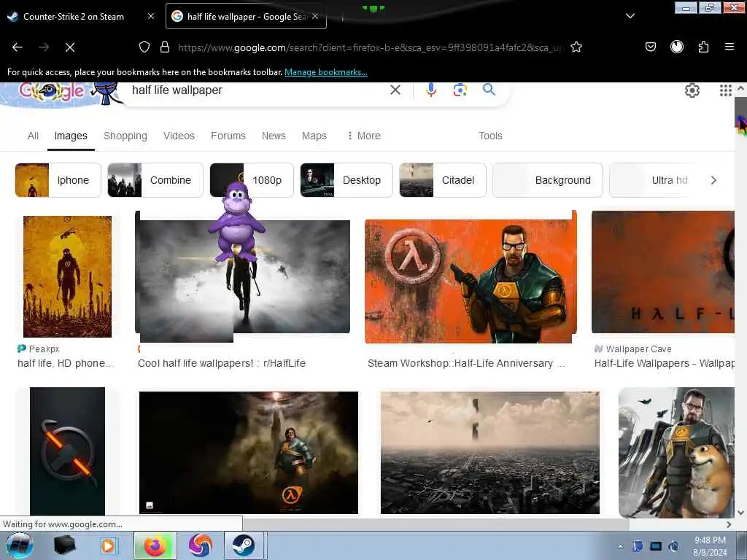Image resolution: width=747 pixels, height=560 pixels.
Task: Open the Extensions puzzle icon
Action: 703,47
